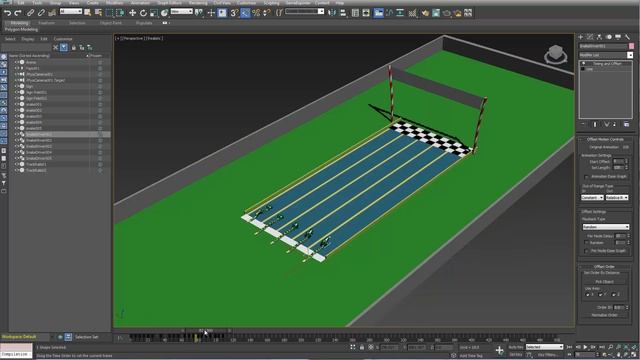Switch to the Display command panel tab
Viewport: 640px width, 360px height.
[618, 37]
